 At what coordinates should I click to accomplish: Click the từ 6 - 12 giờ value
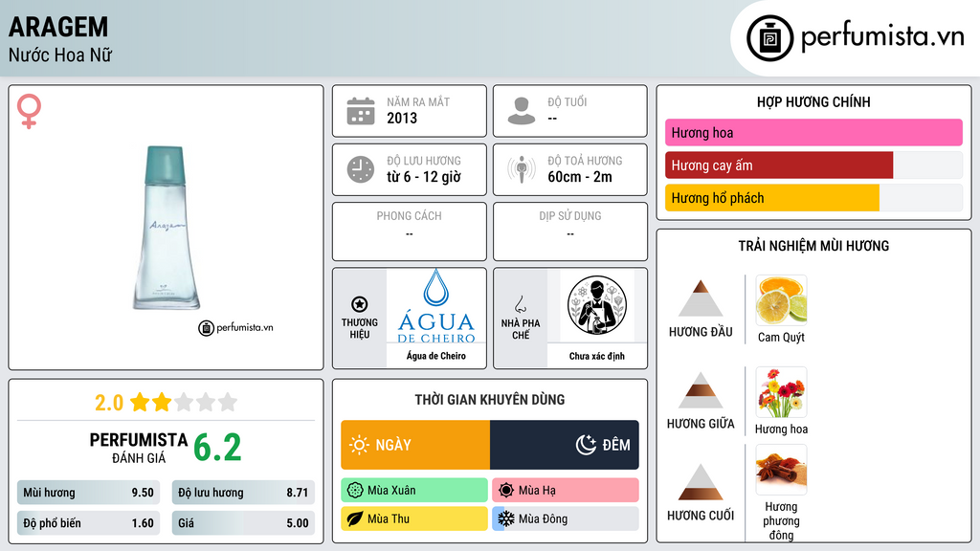click(x=424, y=177)
